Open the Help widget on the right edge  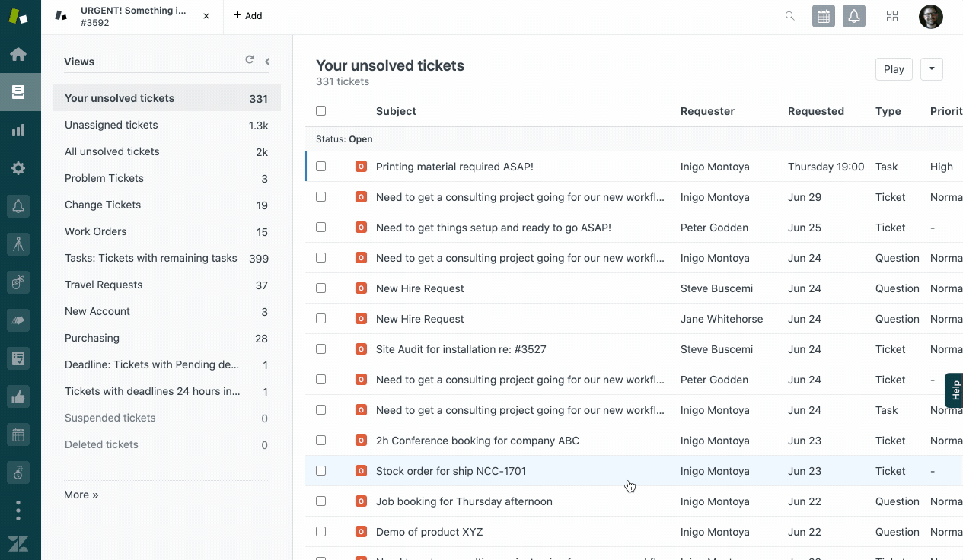(x=954, y=390)
